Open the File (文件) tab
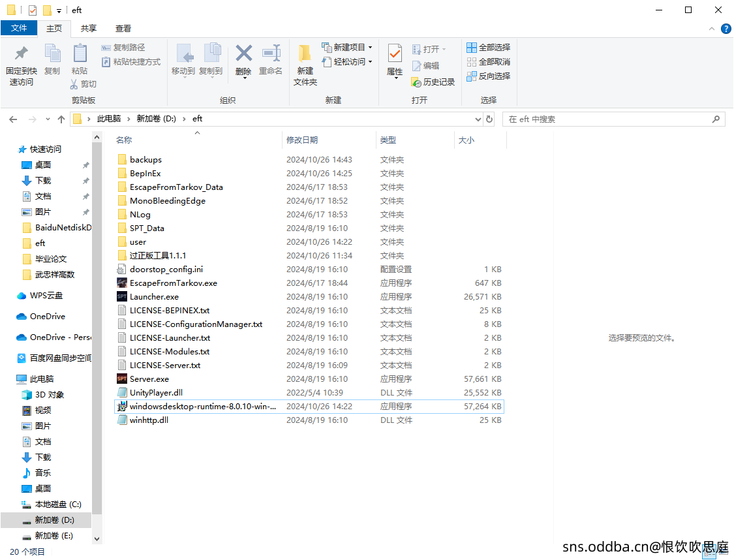The height and width of the screenshot is (560, 734). [19, 28]
